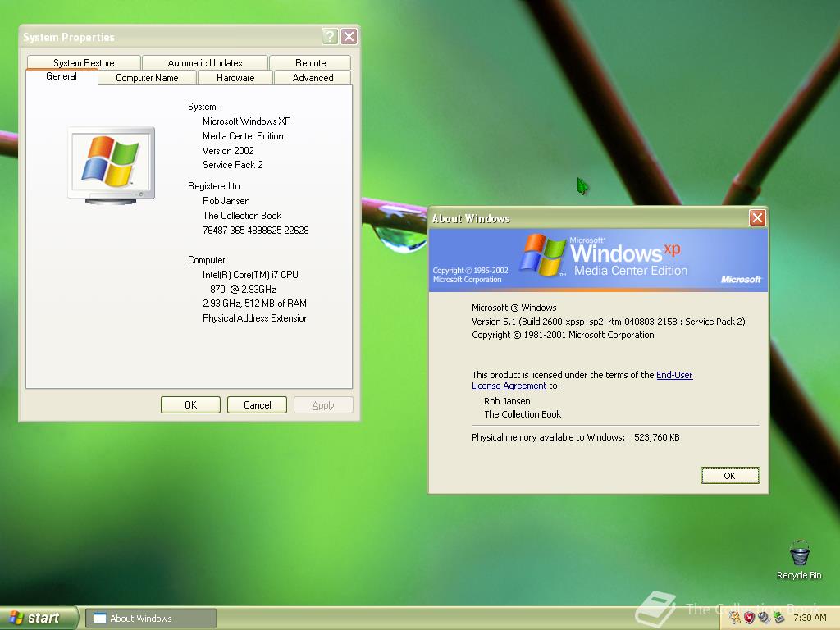Close the About Windows dialog with X
Image resolution: width=840 pixels, height=630 pixels.
(x=757, y=217)
